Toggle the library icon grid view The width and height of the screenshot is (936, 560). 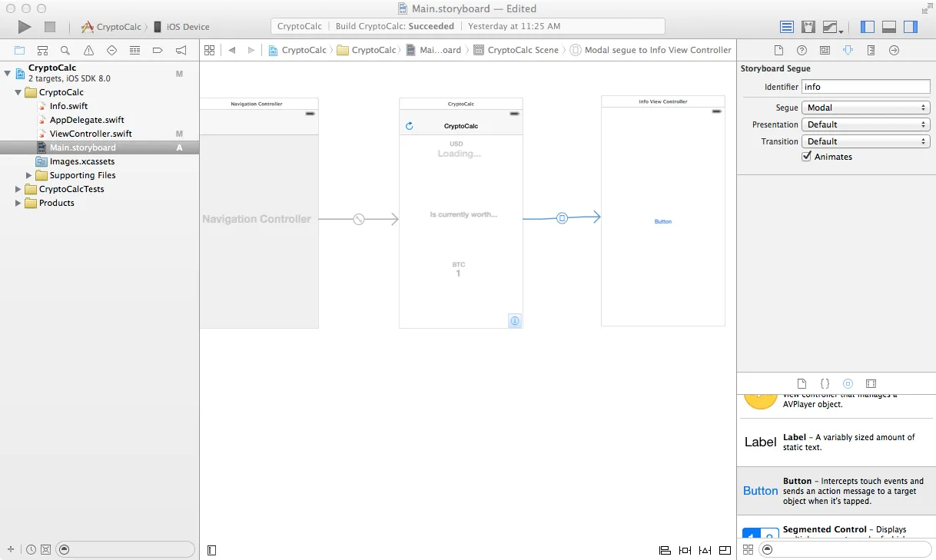tap(748, 549)
